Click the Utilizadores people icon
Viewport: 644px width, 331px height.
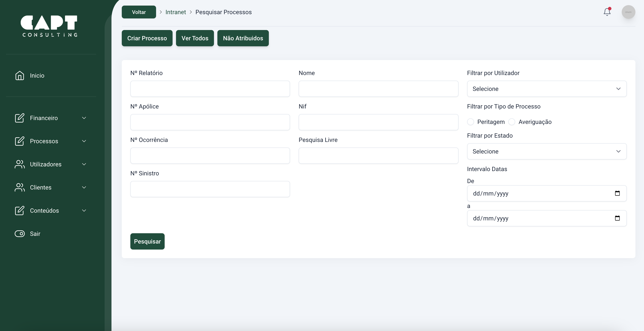(x=20, y=164)
